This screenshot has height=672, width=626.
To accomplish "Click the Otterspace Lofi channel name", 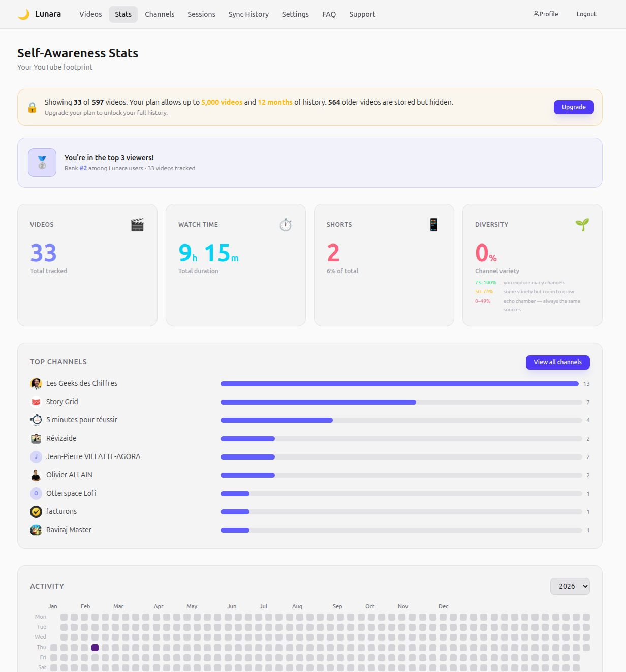I will pos(71,493).
